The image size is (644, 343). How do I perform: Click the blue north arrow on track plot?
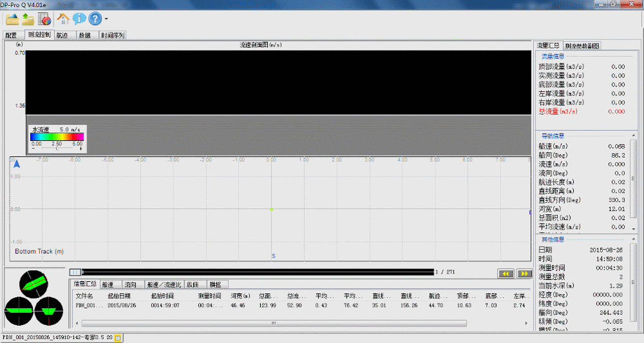coord(17,163)
